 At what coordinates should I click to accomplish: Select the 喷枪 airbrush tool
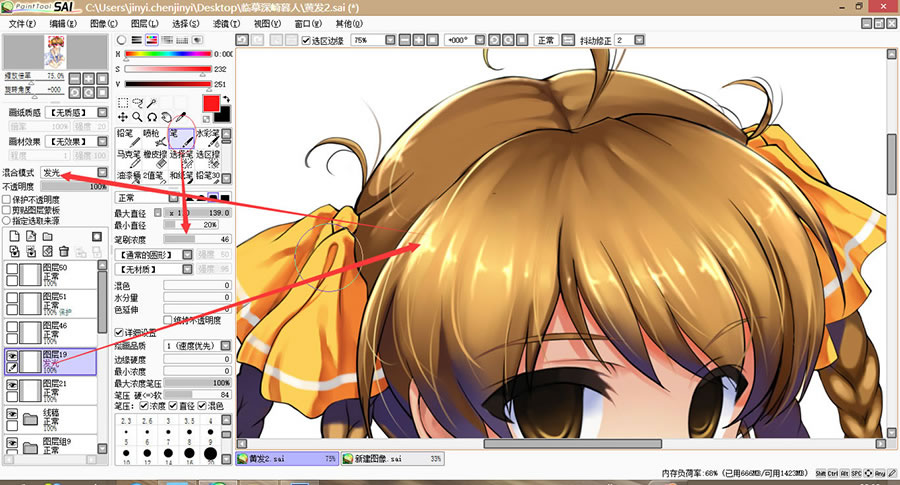pyautogui.click(x=153, y=138)
